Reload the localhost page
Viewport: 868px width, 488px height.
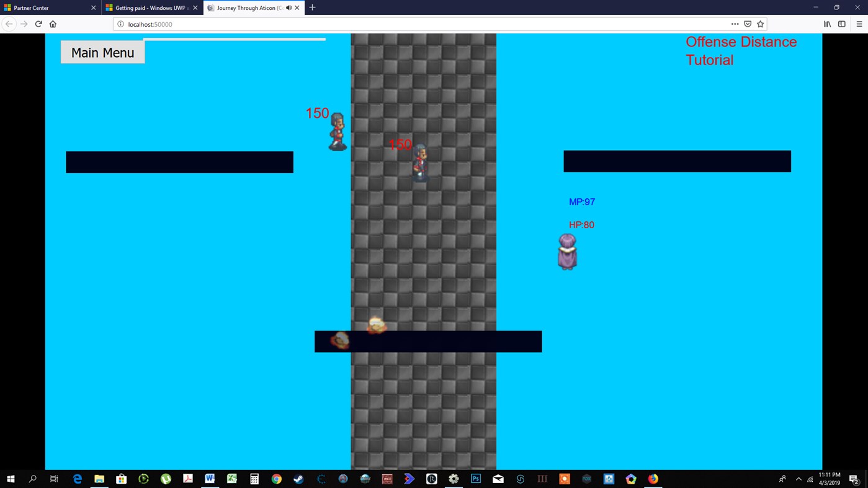[x=38, y=24]
